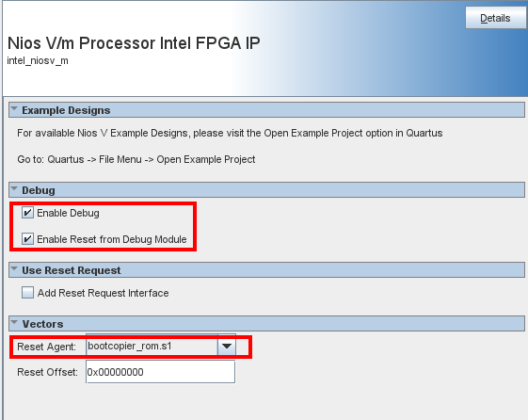Screen dimensions: 528x420
Task: Select the Vectors header title
Action: click(42, 324)
